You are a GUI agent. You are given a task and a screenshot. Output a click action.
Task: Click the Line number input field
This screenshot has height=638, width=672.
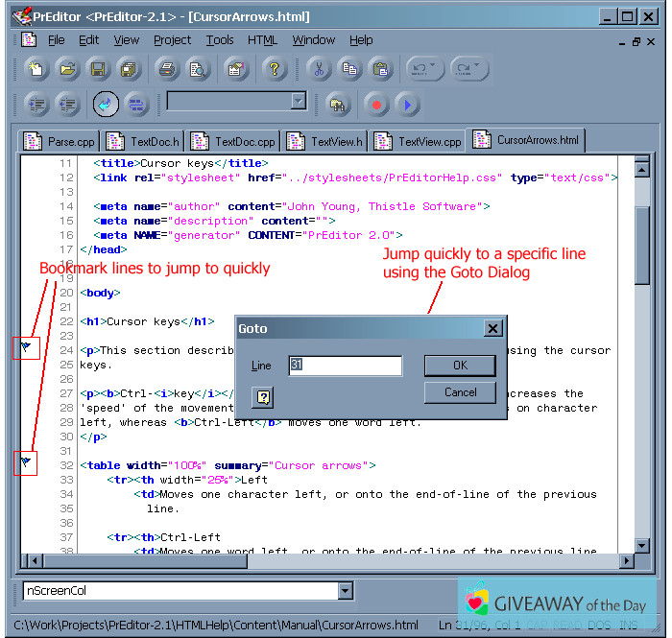pos(345,366)
